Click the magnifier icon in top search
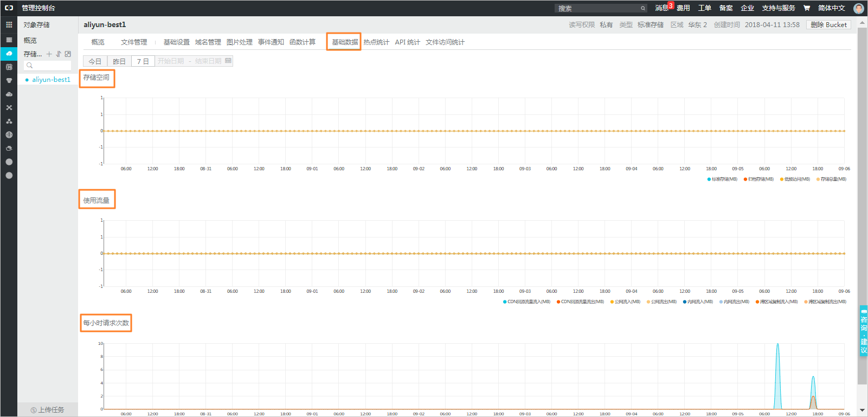Image resolution: width=868 pixels, height=417 pixels. point(643,8)
